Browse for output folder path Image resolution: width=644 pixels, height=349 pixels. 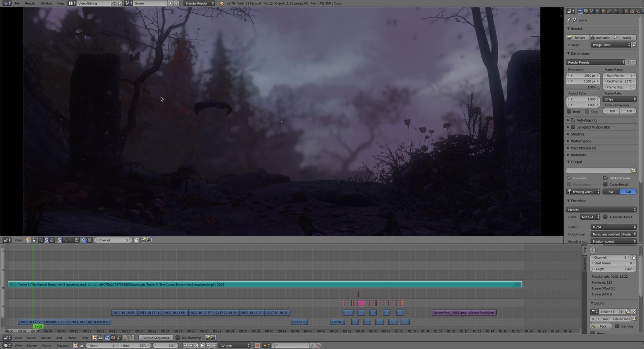634,170
